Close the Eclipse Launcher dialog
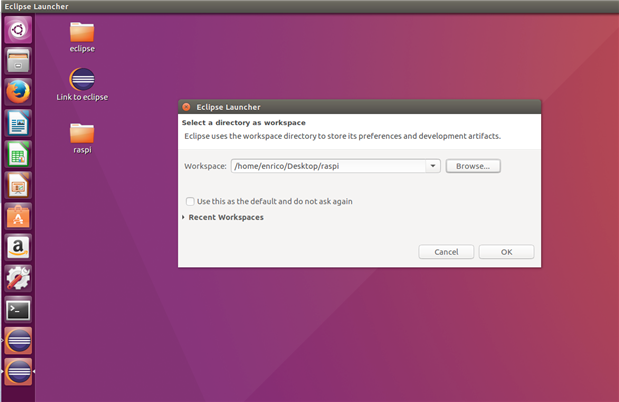Viewport: 619px width, 402px height. pyautogui.click(x=186, y=107)
